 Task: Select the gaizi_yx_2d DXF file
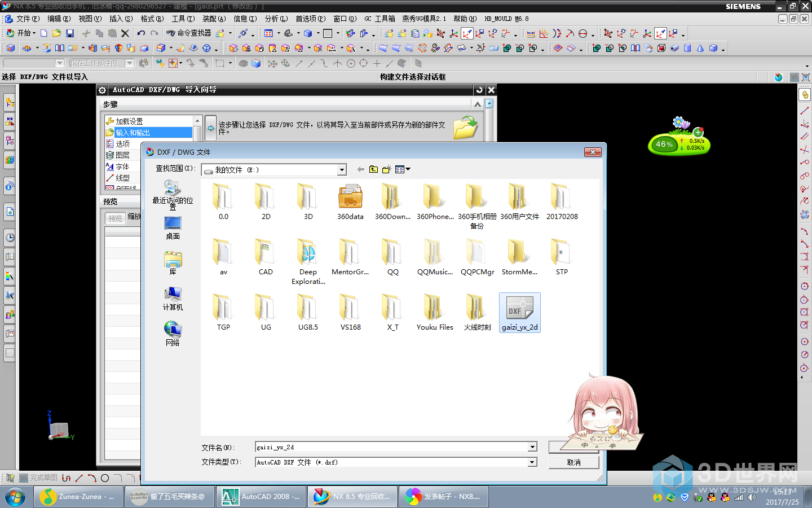[x=520, y=313]
